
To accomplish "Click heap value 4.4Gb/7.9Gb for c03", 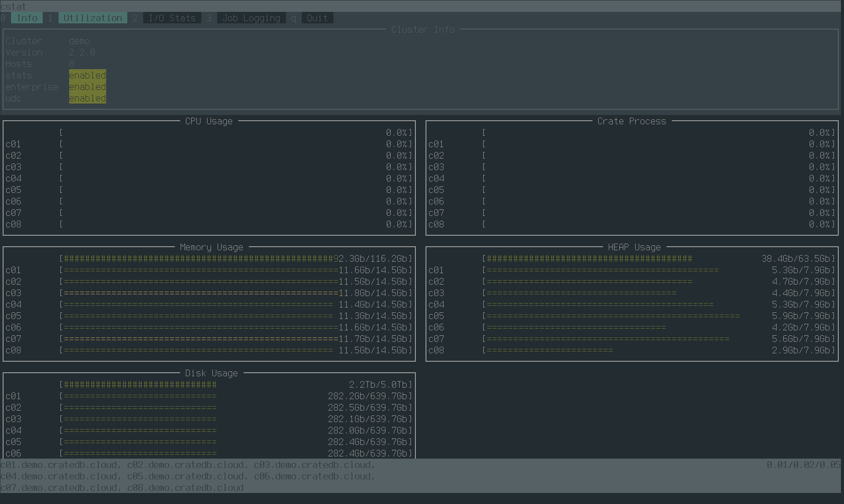I will click(801, 293).
